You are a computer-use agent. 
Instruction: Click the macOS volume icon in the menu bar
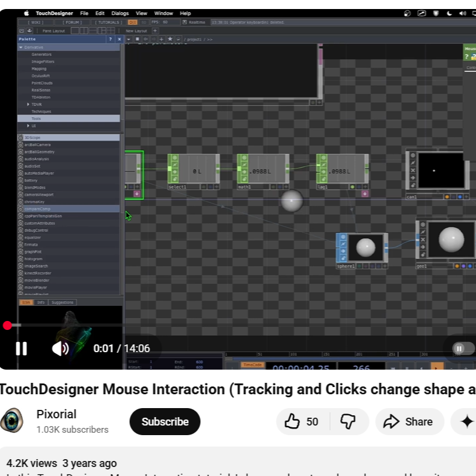(x=462, y=13)
